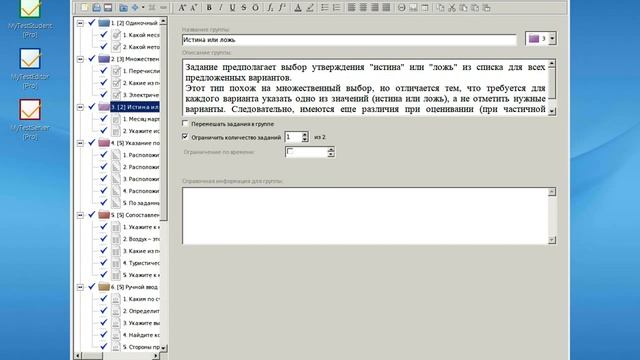Viewport: 640px width, 360px height.
Task: Uncheck the '1. Месяц март' task checkmark
Action: [104, 119]
